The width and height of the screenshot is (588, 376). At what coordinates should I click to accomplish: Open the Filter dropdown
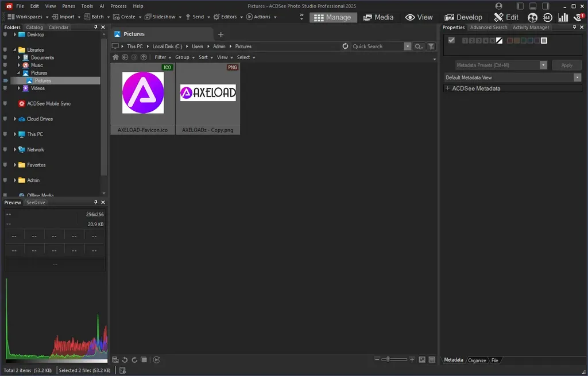163,57
